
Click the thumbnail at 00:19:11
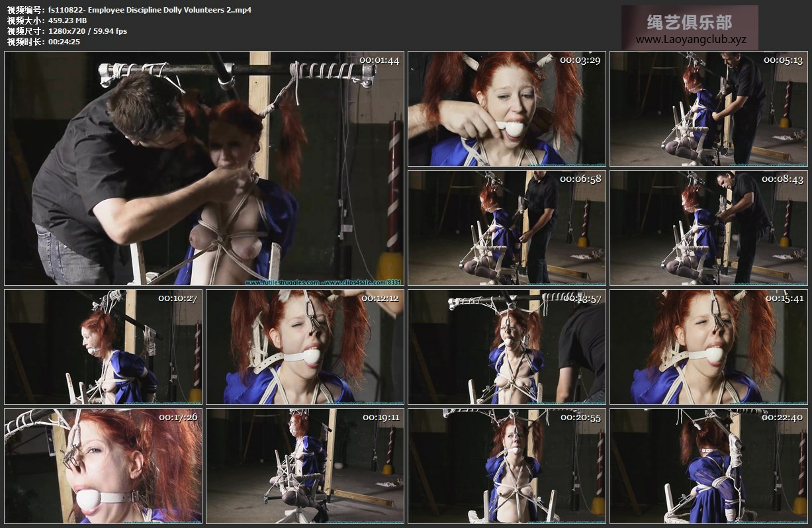pos(304,466)
